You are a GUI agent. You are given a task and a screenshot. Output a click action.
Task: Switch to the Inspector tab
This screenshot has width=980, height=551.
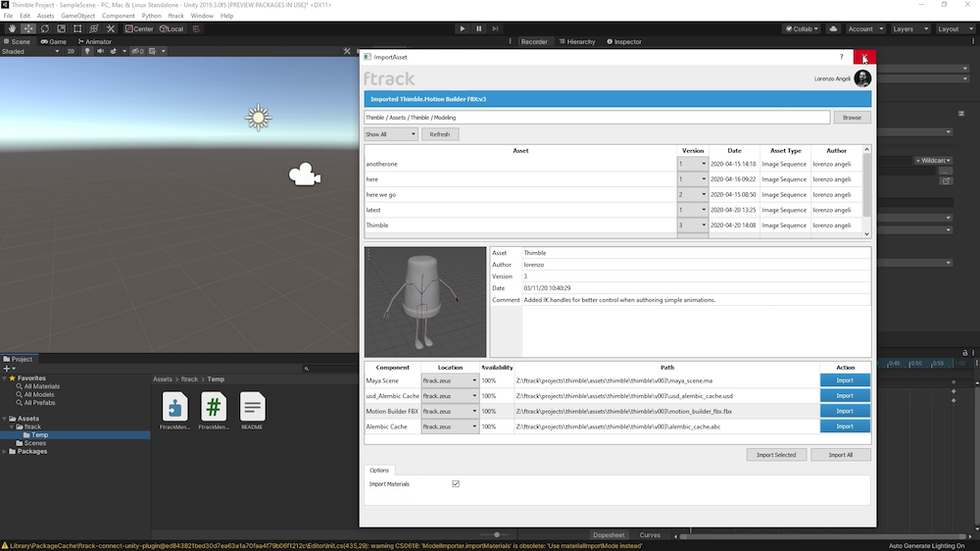[623, 42]
